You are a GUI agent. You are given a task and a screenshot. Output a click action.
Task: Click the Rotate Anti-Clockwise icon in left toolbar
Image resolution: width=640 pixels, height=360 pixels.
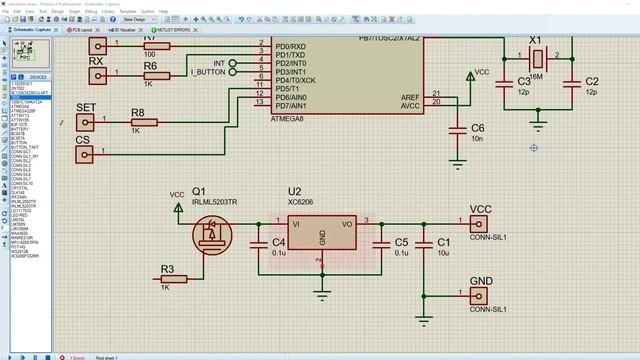point(4,221)
